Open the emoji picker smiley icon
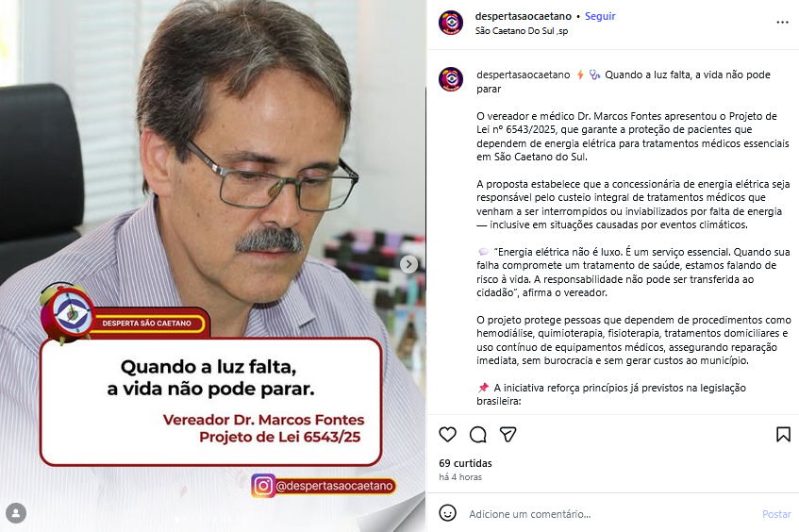 coord(447,512)
